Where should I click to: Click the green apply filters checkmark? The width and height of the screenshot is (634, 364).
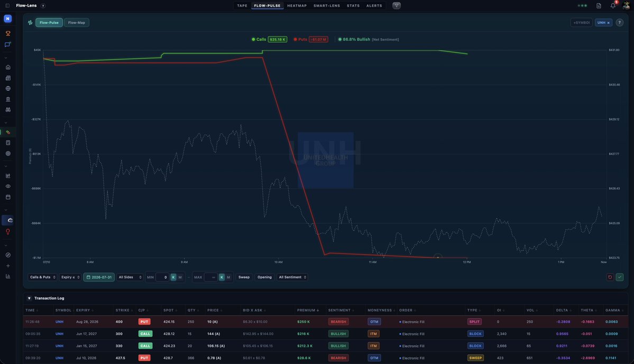[619, 277]
